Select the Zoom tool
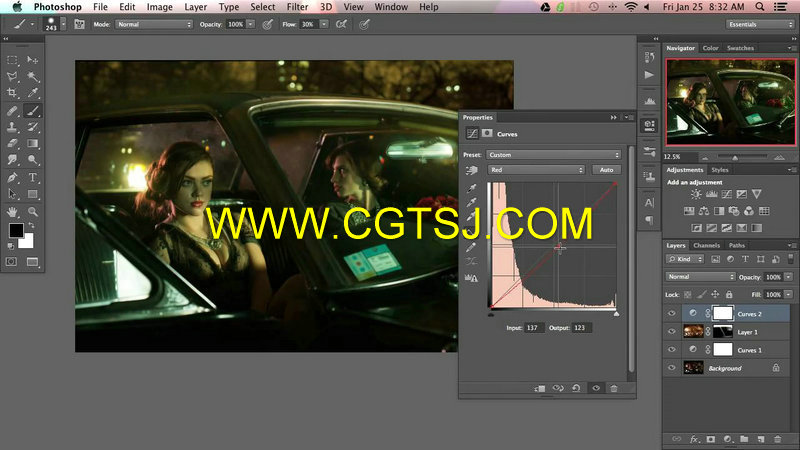The width and height of the screenshot is (800, 450). click(x=32, y=211)
